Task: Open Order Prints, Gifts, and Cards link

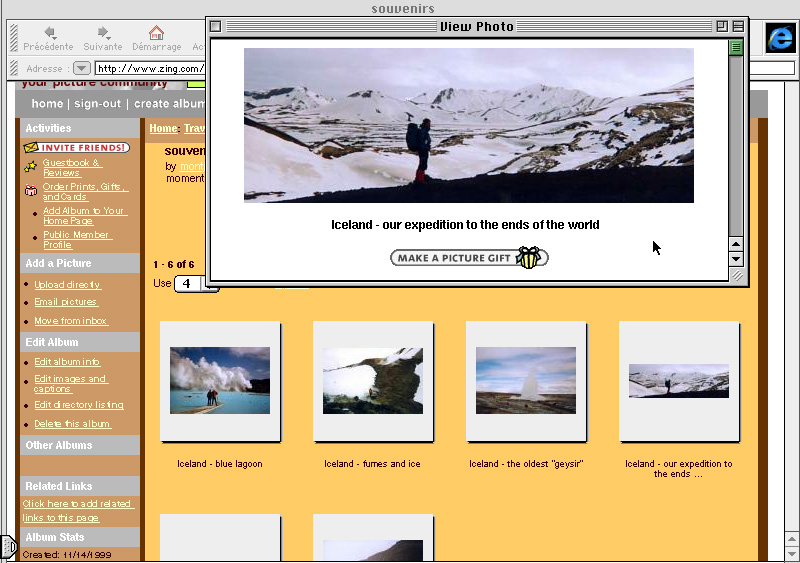Action: (x=85, y=191)
